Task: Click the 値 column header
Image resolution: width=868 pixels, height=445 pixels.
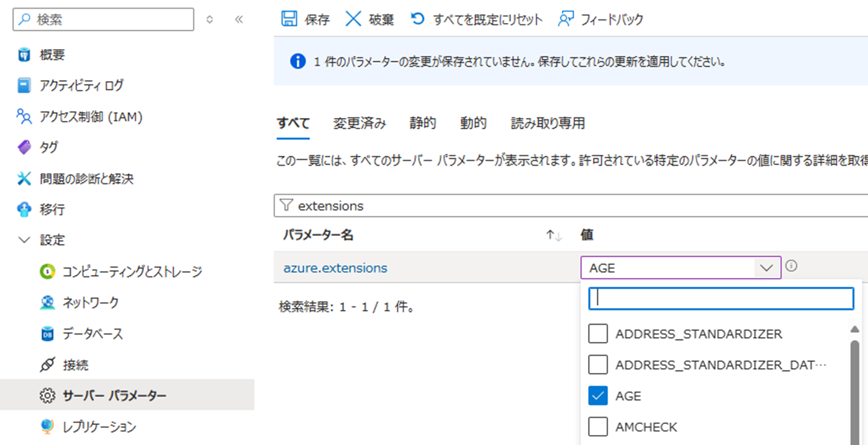Action: pos(587,235)
